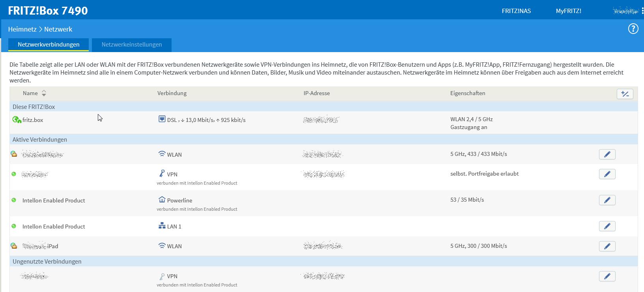This screenshot has height=292, width=644.
Task: Click IP-Adresse column header
Action: [317, 93]
